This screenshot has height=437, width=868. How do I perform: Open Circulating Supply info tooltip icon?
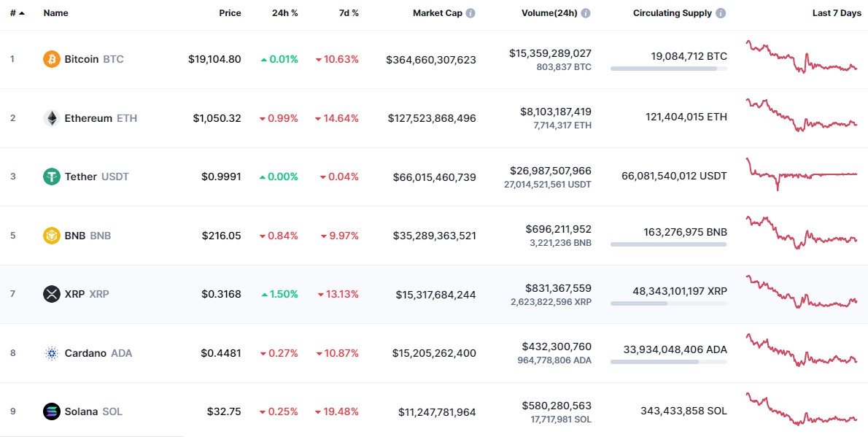(x=720, y=13)
